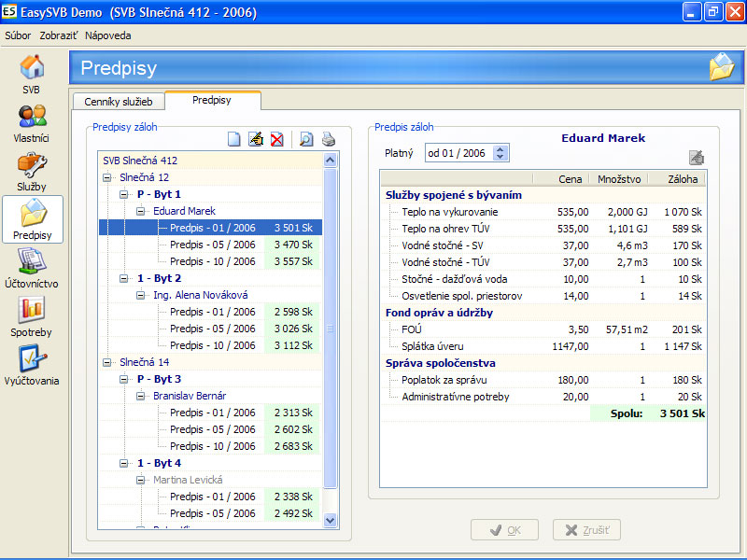Switch to Cenníky služieb tab
This screenshot has width=747, height=560.
click(119, 102)
